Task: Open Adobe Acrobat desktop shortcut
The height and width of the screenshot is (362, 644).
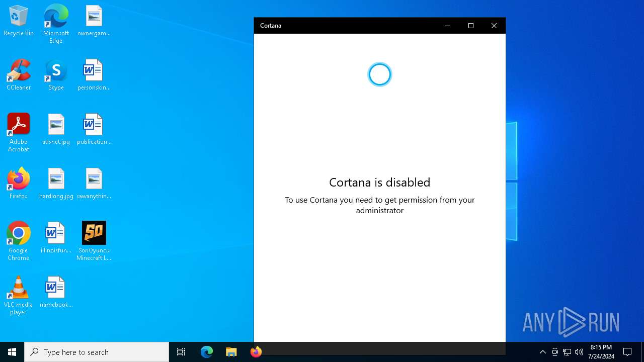Action: click(19, 133)
